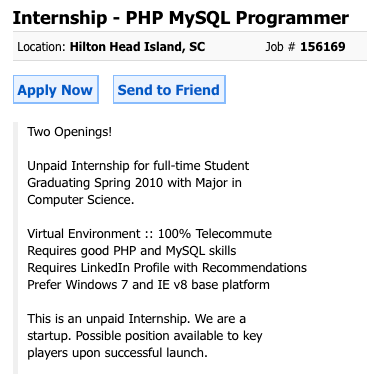Click the 100% Telecommute line

(x=149, y=234)
